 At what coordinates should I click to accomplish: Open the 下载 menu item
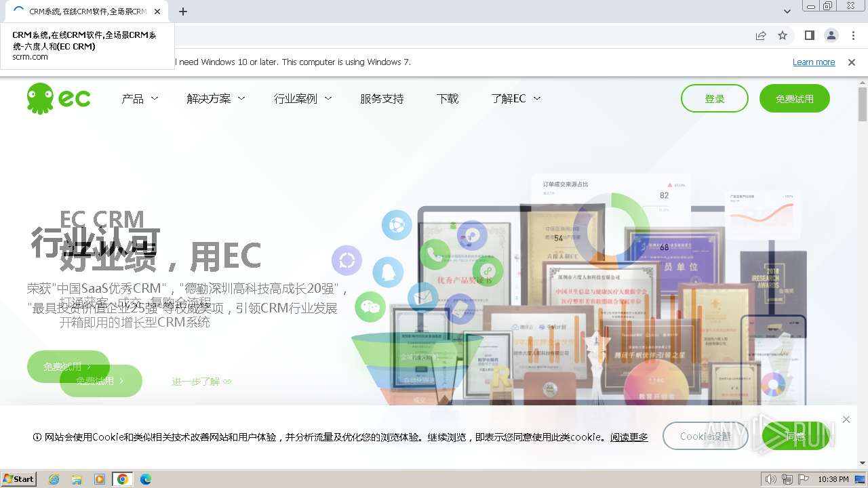click(x=448, y=99)
